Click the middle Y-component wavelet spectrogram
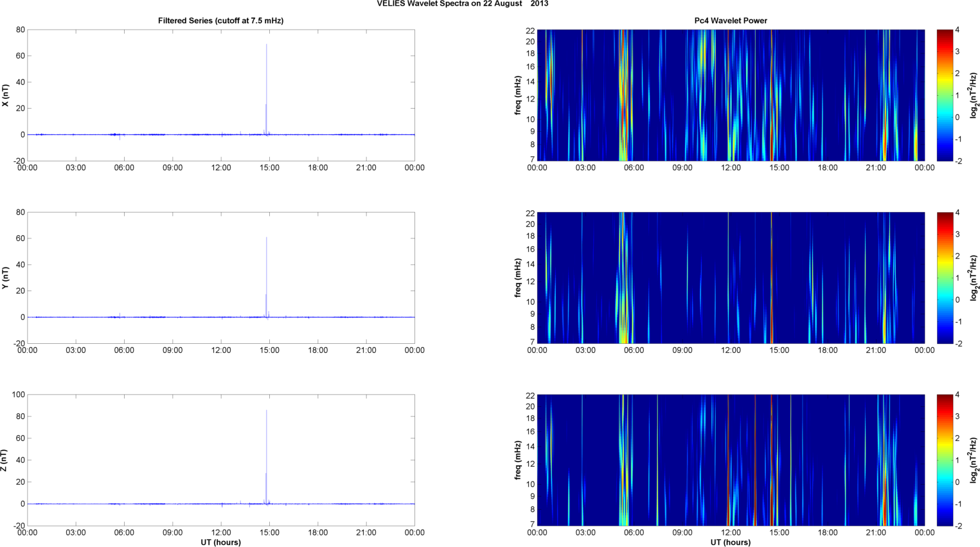The height and width of the screenshot is (547, 980). [x=731, y=278]
